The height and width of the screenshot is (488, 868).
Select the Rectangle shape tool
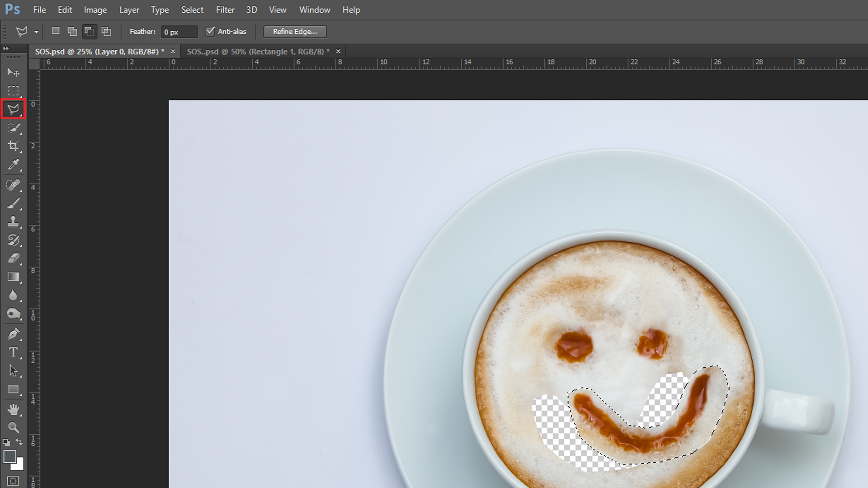(x=13, y=389)
